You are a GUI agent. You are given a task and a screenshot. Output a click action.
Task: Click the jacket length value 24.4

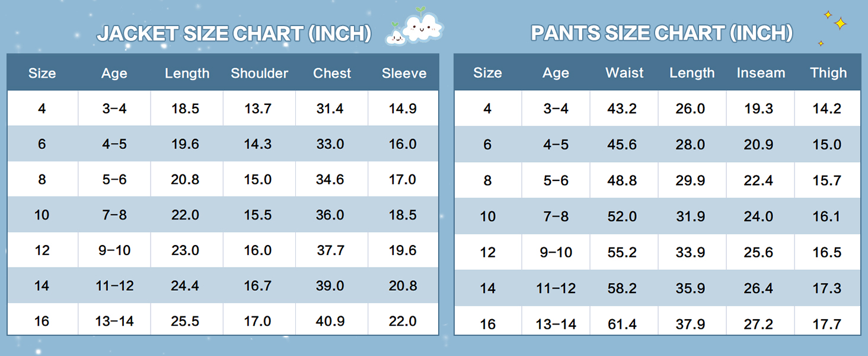[x=185, y=286]
